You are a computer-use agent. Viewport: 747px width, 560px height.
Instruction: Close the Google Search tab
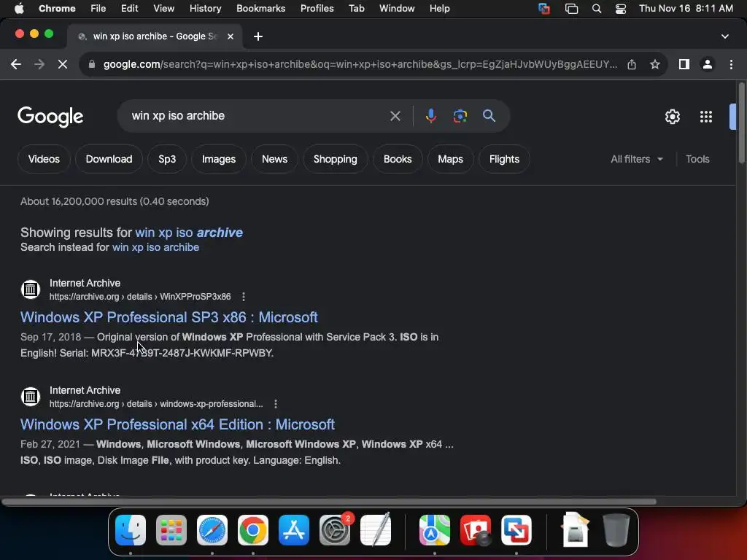point(231,36)
